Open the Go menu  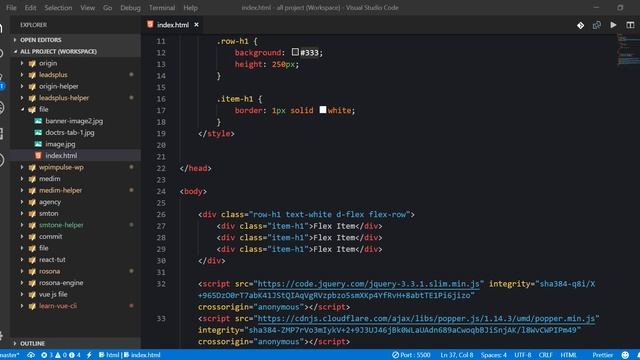(107, 8)
